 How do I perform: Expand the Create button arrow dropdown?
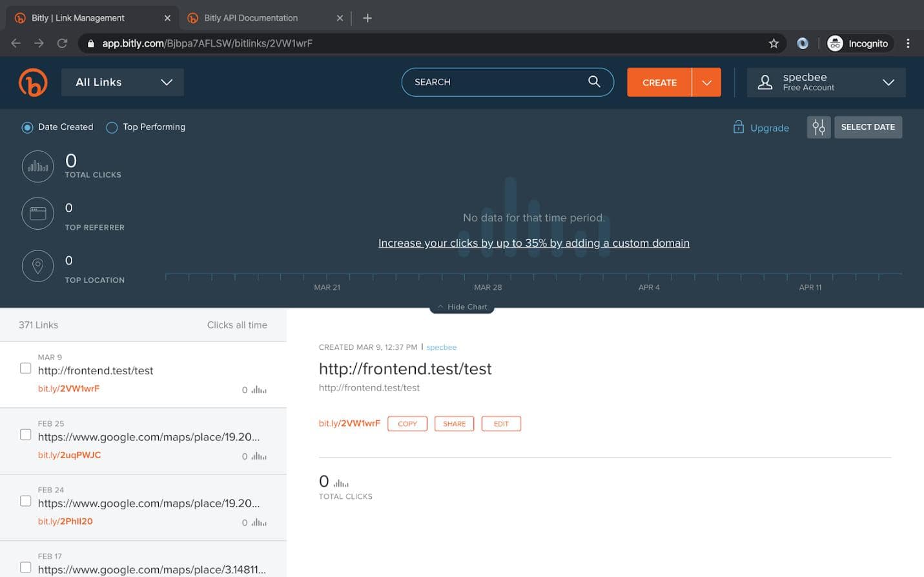coord(706,83)
